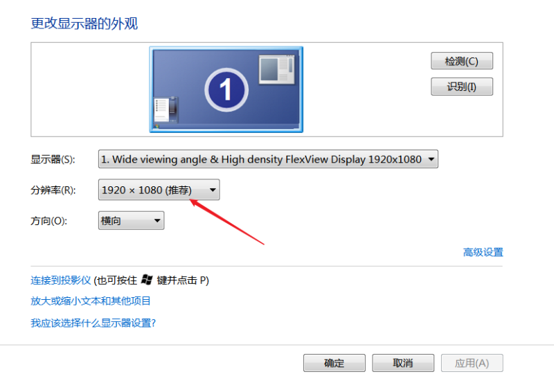Click the resolution dropdown arrow
Screen dimensions: 554x392
pyautogui.click(x=213, y=190)
